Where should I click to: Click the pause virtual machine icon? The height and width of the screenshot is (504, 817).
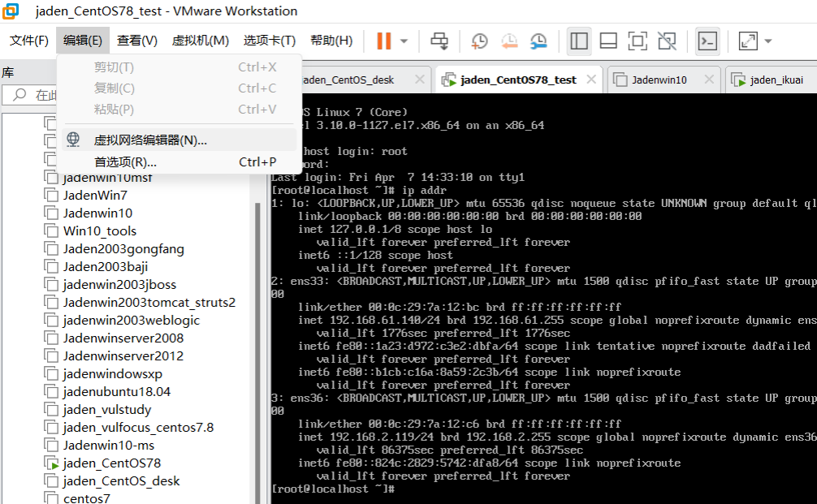click(383, 41)
